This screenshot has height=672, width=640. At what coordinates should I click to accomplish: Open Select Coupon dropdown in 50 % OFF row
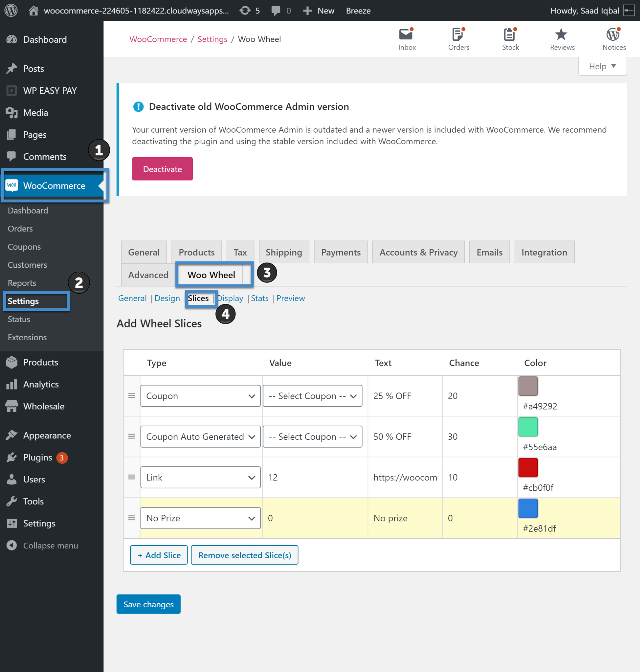[313, 436]
